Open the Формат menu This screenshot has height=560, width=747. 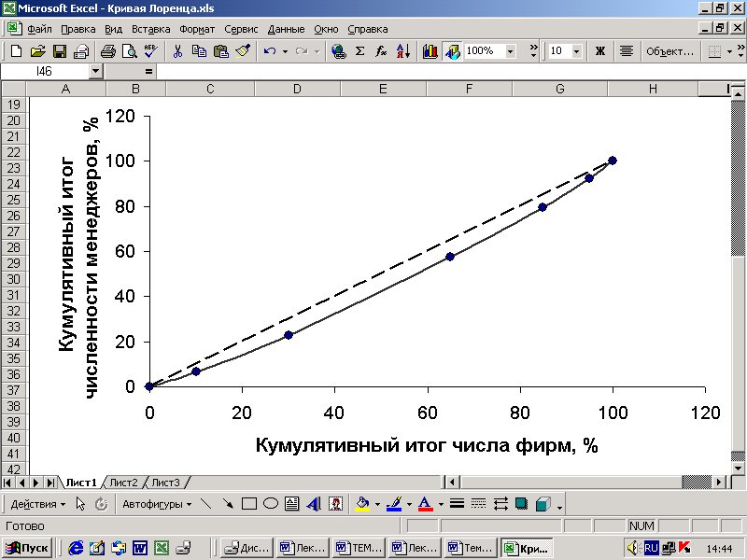point(197,29)
